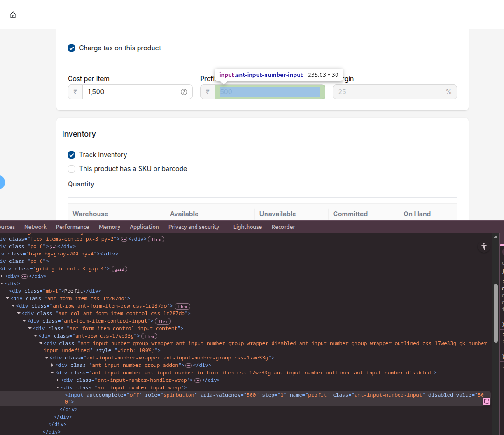This screenshot has height=435, width=504.
Task: Enable This product has a SKU or barcode
Action: pyautogui.click(x=71, y=169)
